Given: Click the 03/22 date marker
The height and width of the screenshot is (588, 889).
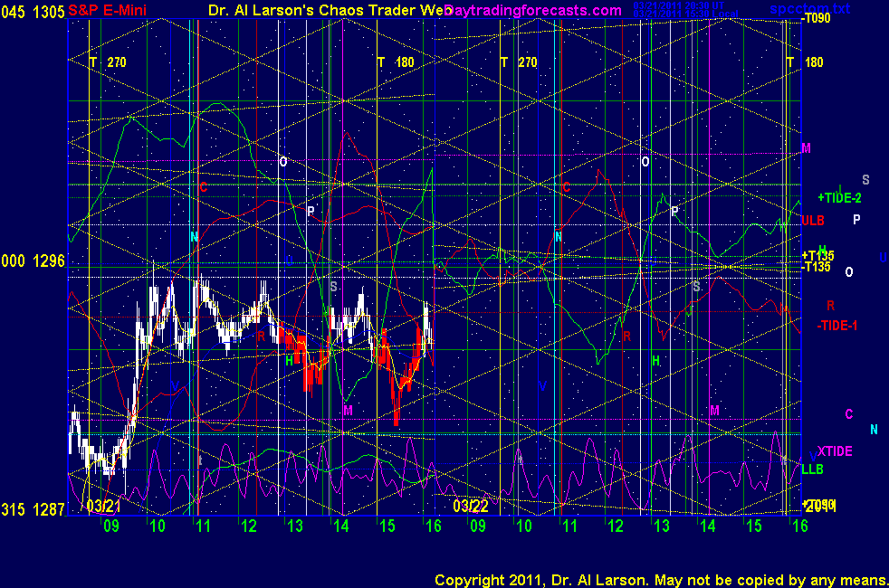Looking at the screenshot, I should [x=470, y=505].
